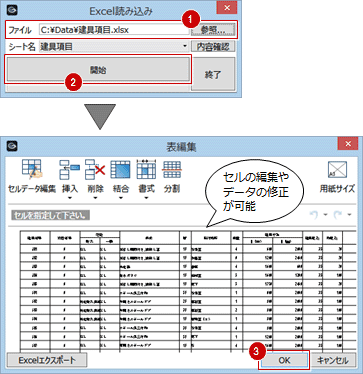This screenshot has width=363, height=374.
Task: Click the 参照... browse button
Action: [213, 30]
